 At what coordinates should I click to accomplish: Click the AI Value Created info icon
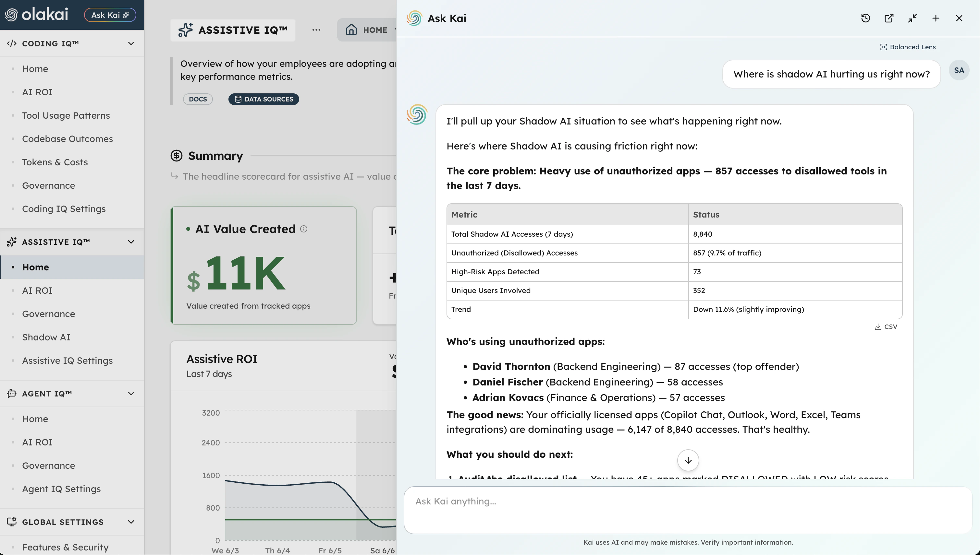(304, 229)
